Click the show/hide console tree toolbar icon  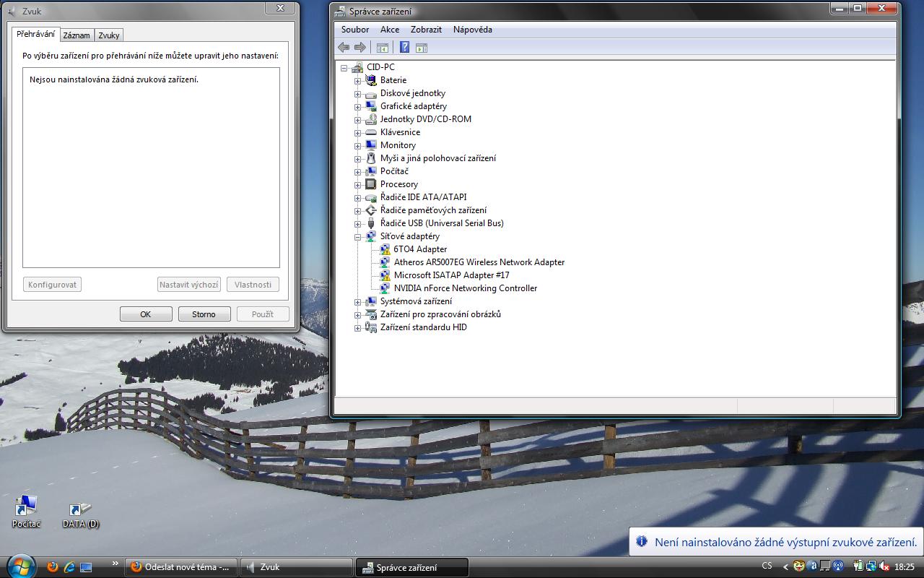coord(383,48)
